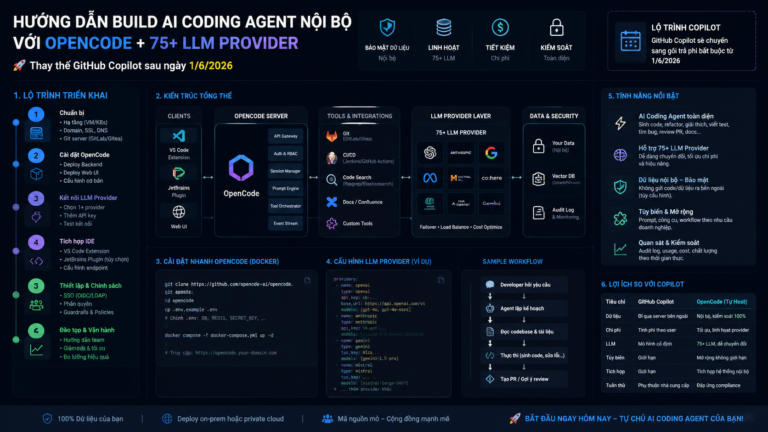768x432 pixels.
Task: Click the footer people icon beside Mã nguồn mở
Action: pyautogui.click(x=327, y=419)
